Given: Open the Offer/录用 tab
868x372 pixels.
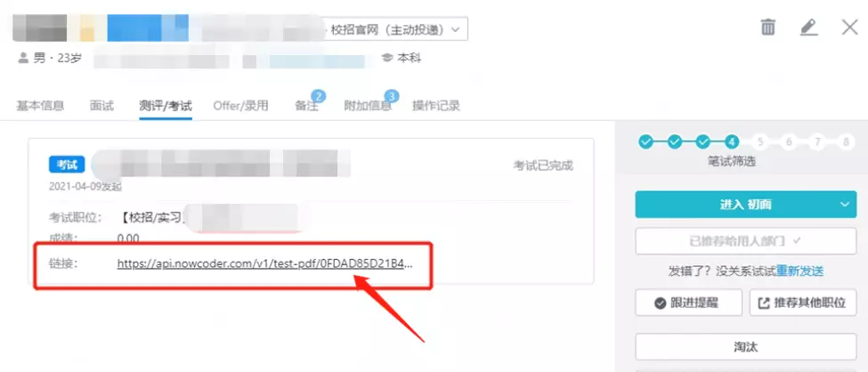Looking at the screenshot, I should tap(240, 106).
